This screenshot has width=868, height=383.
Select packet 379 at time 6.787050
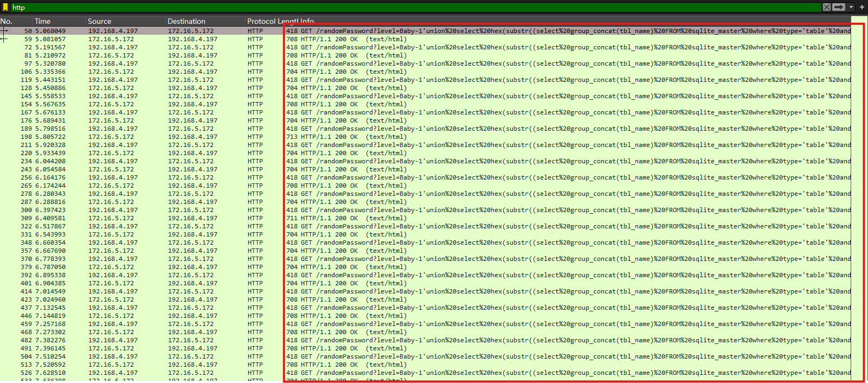pyautogui.click(x=426, y=267)
